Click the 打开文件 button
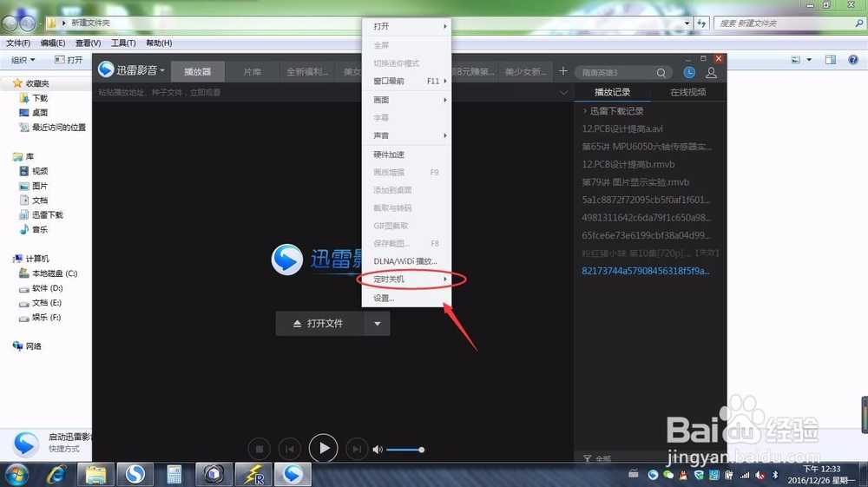Screen dimensions: 868x487 point(320,323)
